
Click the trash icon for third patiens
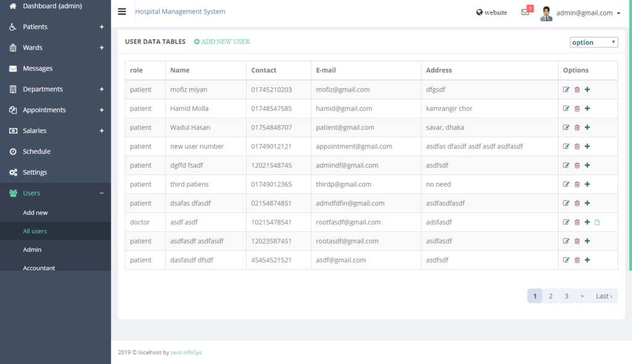click(577, 185)
